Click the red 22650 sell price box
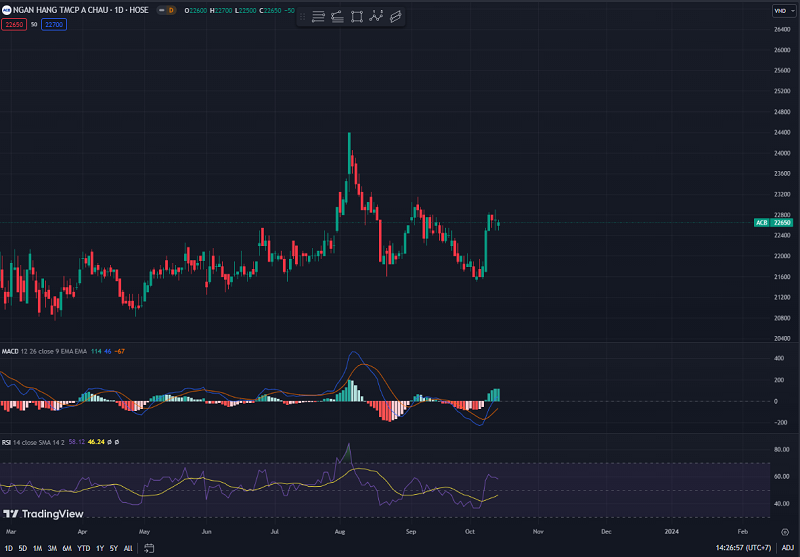800x557 pixels. pos(14,23)
